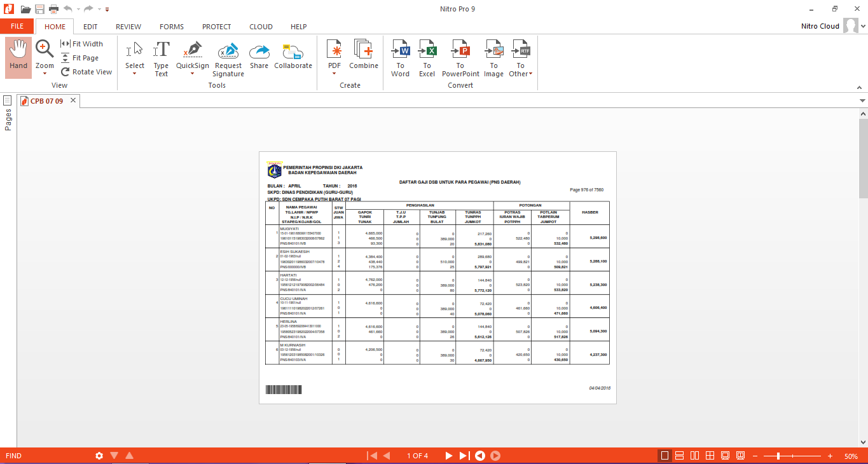Activate the Type Text tool

tap(162, 58)
